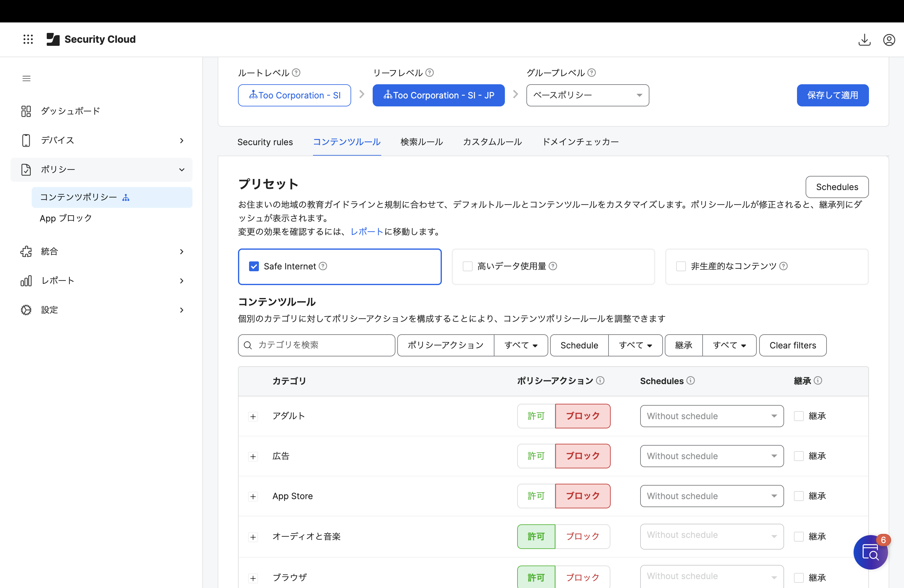The height and width of the screenshot is (588, 904).
Task: Enable the 高いデータ使用量 preset checkbox
Action: pos(468,266)
